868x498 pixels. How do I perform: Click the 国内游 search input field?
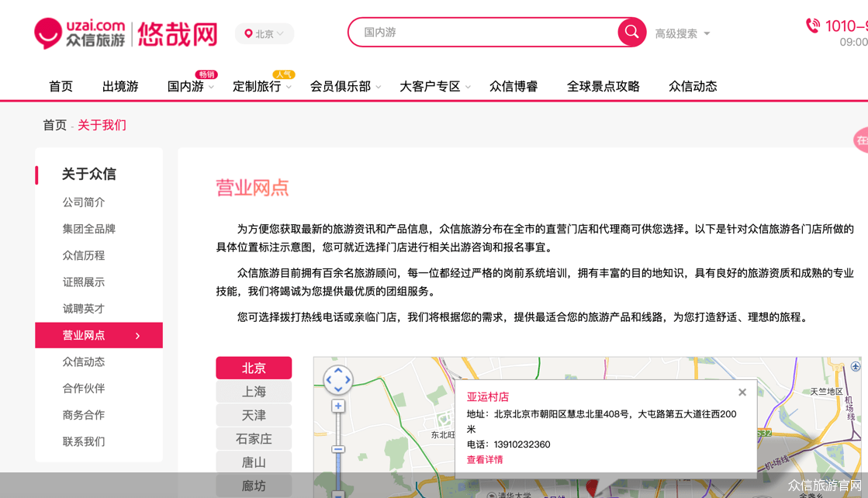coord(487,32)
